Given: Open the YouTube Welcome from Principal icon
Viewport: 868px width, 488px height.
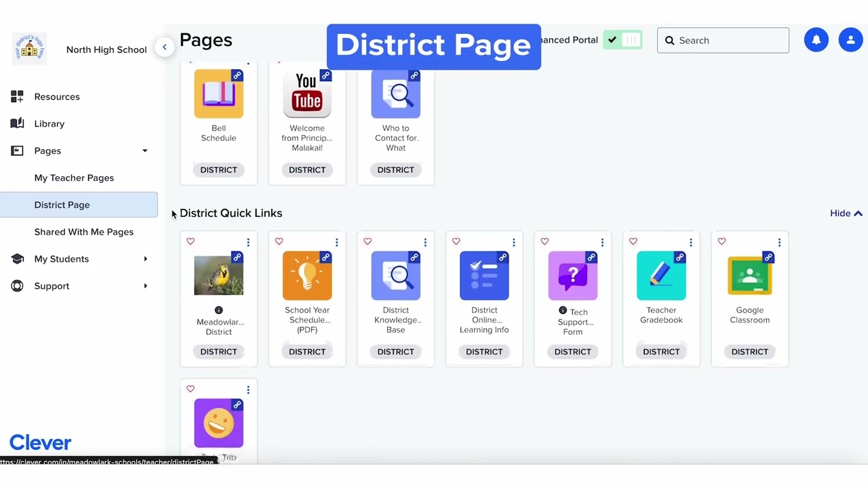Looking at the screenshot, I should pyautogui.click(x=307, y=94).
